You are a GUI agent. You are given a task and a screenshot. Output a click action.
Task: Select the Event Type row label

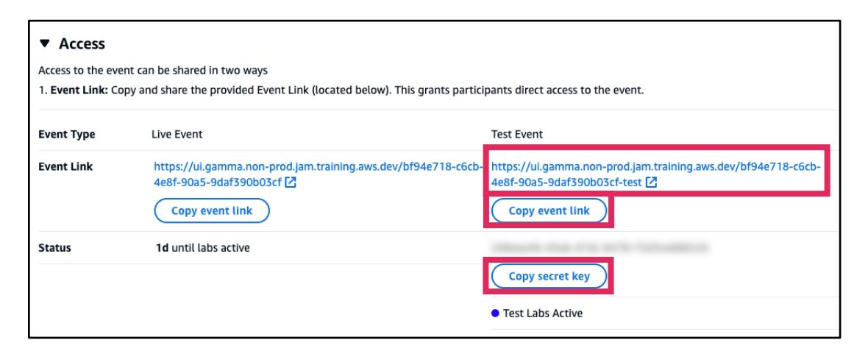tap(67, 134)
